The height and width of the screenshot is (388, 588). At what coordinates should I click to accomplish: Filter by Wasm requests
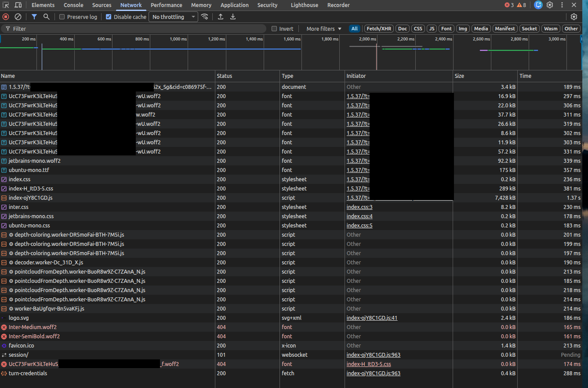551,29
